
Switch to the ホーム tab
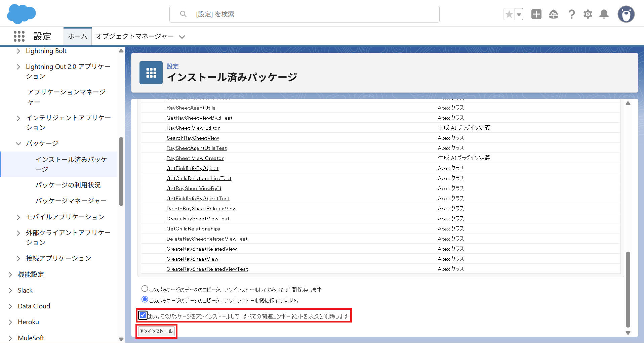click(x=78, y=36)
